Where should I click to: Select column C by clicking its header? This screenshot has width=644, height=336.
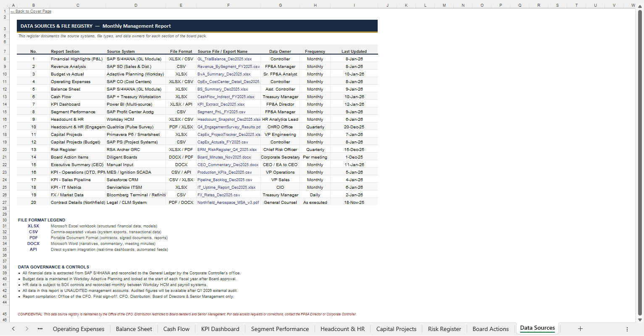(x=78, y=5)
